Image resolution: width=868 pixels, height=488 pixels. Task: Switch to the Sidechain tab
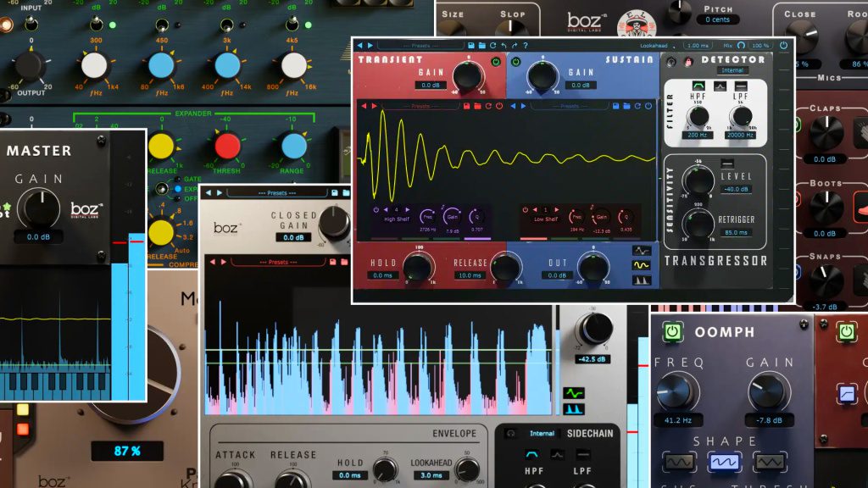591,432
